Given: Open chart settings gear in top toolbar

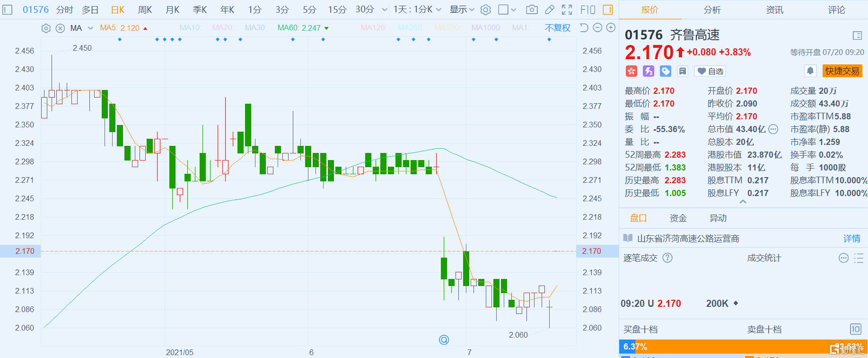Looking at the screenshot, I should pyautogui.click(x=486, y=9).
